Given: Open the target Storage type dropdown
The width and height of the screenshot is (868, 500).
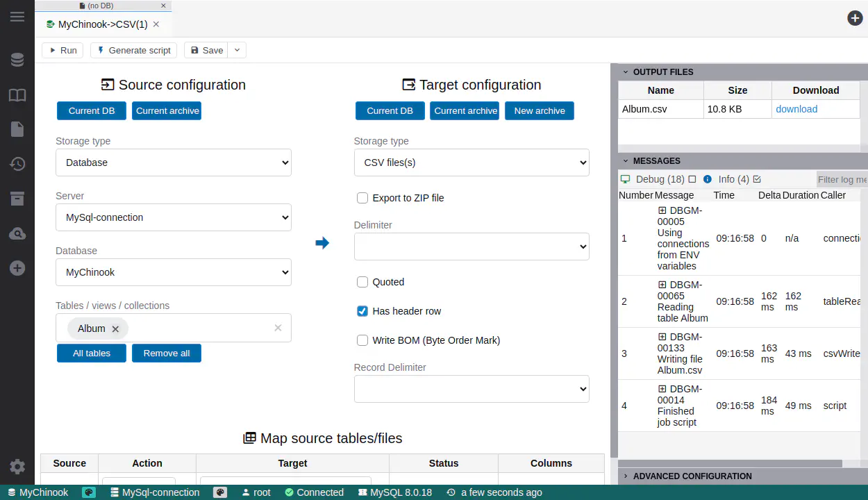Looking at the screenshot, I should pyautogui.click(x=471, y=162).
